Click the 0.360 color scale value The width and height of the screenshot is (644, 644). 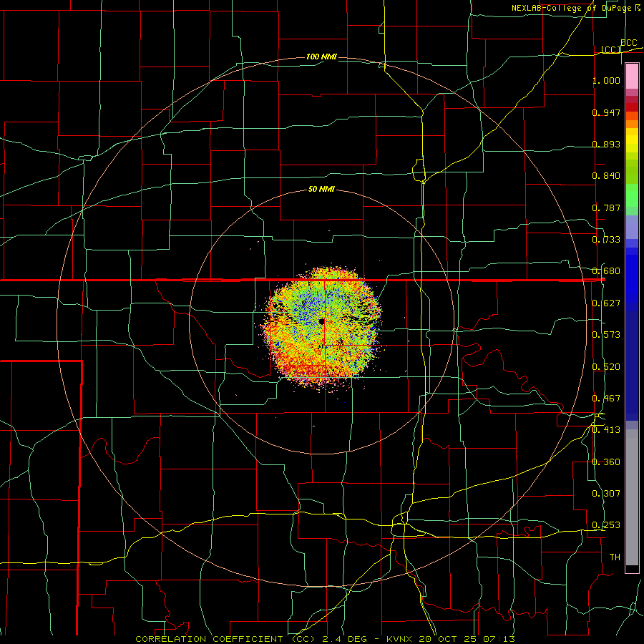tap(606, 462)
